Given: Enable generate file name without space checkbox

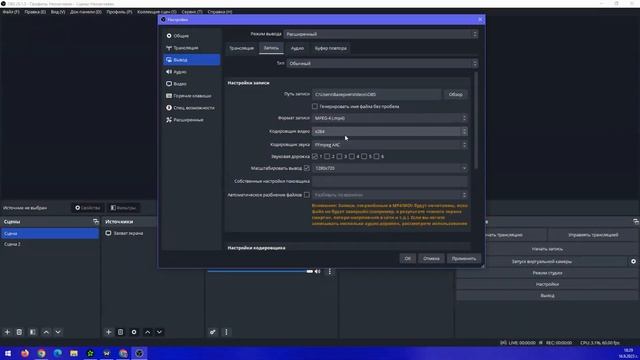Looking at the screenshot, I should coord(315,106).
